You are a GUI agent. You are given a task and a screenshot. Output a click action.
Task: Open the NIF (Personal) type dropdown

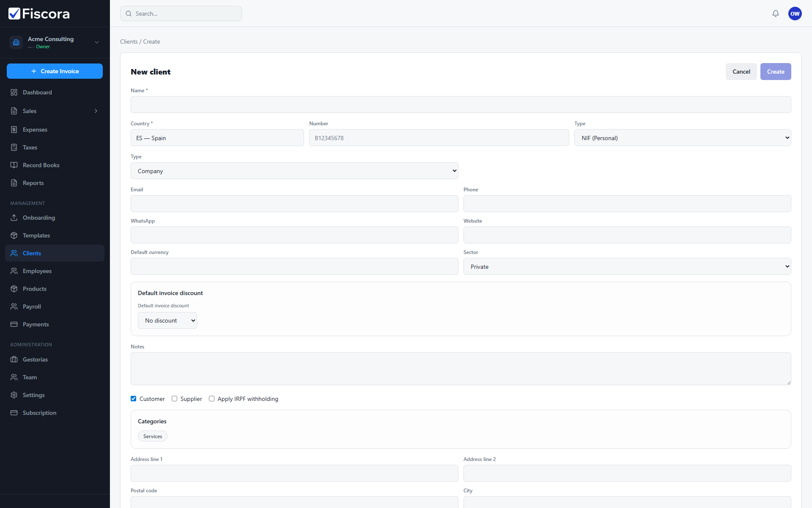[x=683, y=138]
